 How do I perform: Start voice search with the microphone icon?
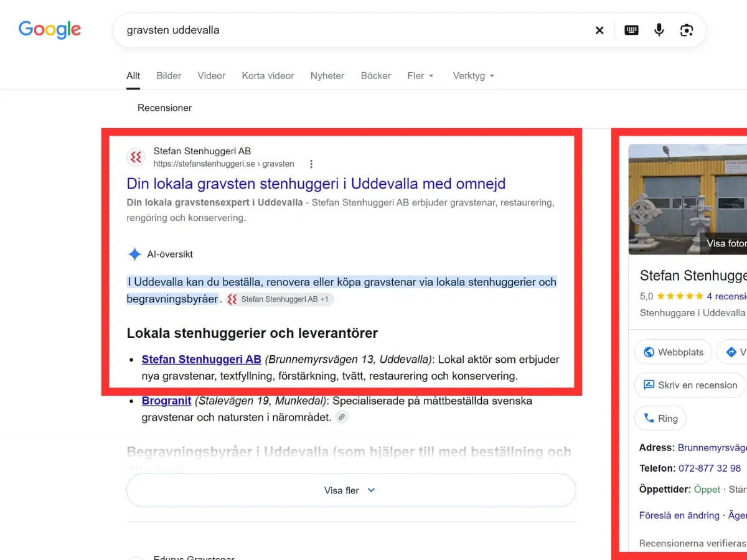coord(659,30)
